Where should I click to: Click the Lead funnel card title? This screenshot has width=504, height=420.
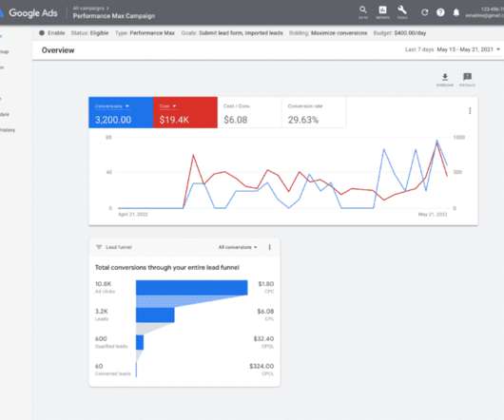(119, 247)
